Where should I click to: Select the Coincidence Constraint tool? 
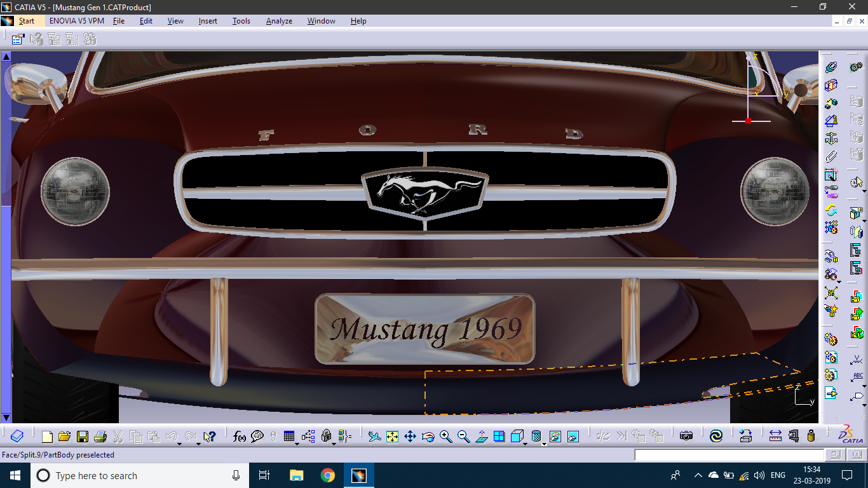831,67
